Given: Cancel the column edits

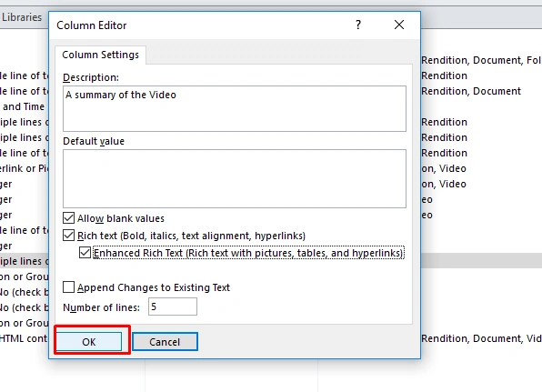Looking at the screenshot, I should [x=165, y=342].
